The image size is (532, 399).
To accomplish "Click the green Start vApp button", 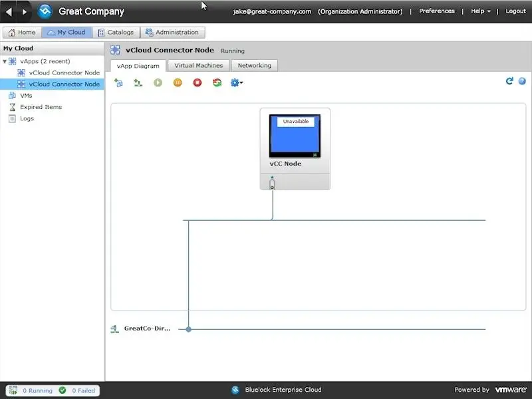I will 158,82.
